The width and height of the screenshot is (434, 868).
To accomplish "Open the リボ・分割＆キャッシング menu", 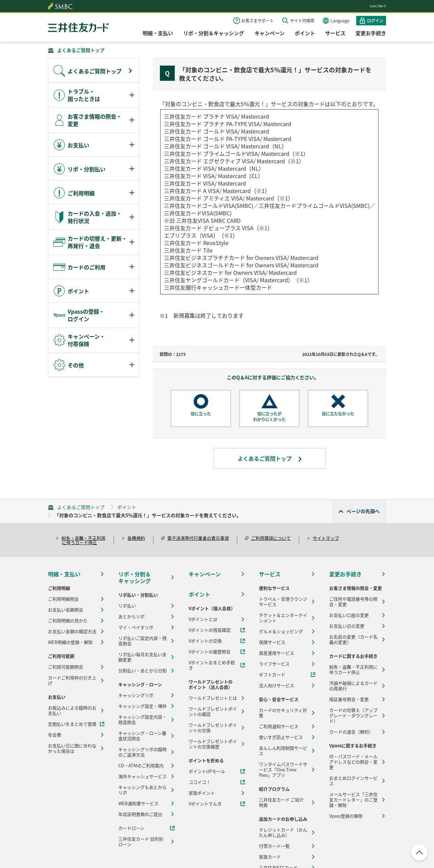I will (214, 33).
